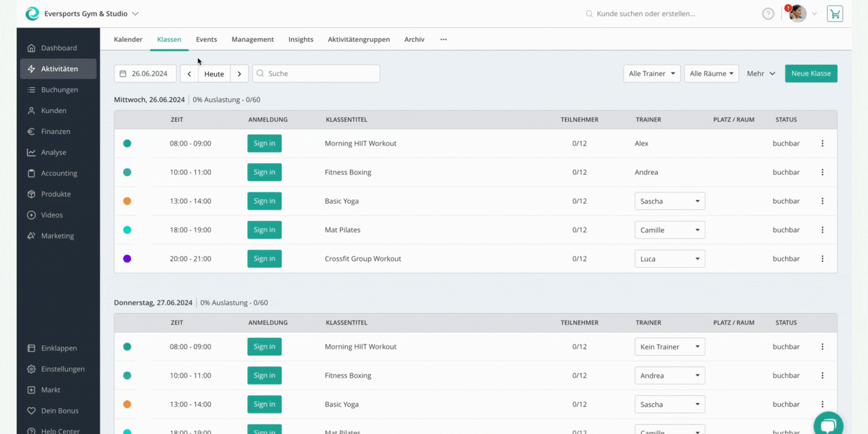The image size is (868, 434).
Task: Open Alle Räume filter dropdown
Action: point(711,73)
